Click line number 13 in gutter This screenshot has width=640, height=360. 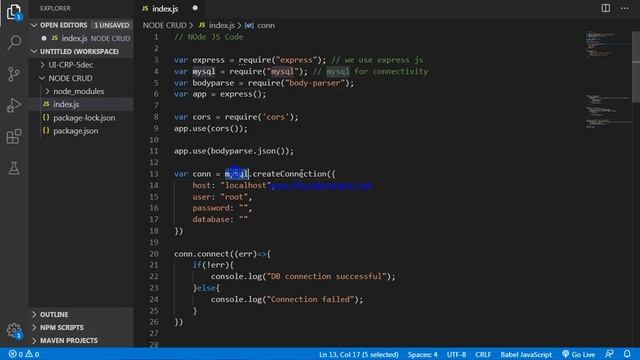[154, 174]
